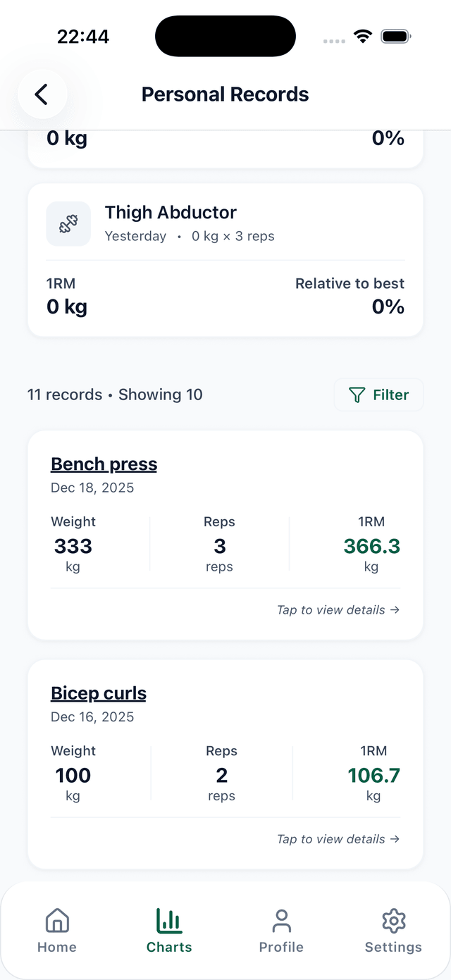Image resolution: width=451 pixels, height=980 pixels.
Task: Open the Home icon in bottom navigation
Action: (x=56, y=920)
